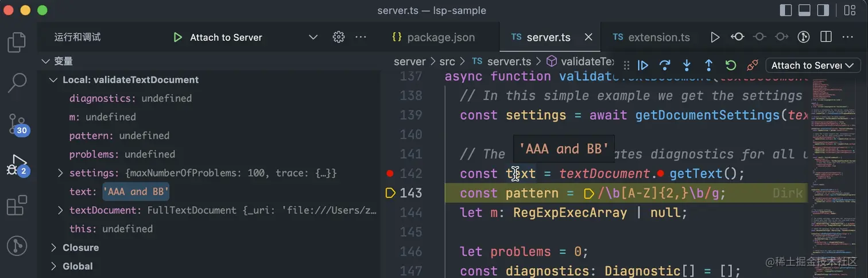Click the current line arrow at line 143
868x278 pixels.
pyautogui.click(x=390, y=193)
